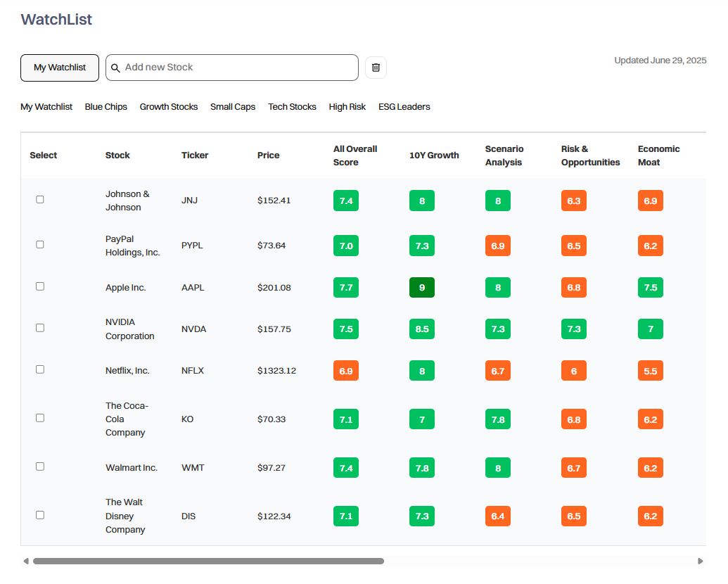The height and width of the screenshot is (584, 728).
Task: Click the $152.41 price cell
Action: click(x=274, y=201)
